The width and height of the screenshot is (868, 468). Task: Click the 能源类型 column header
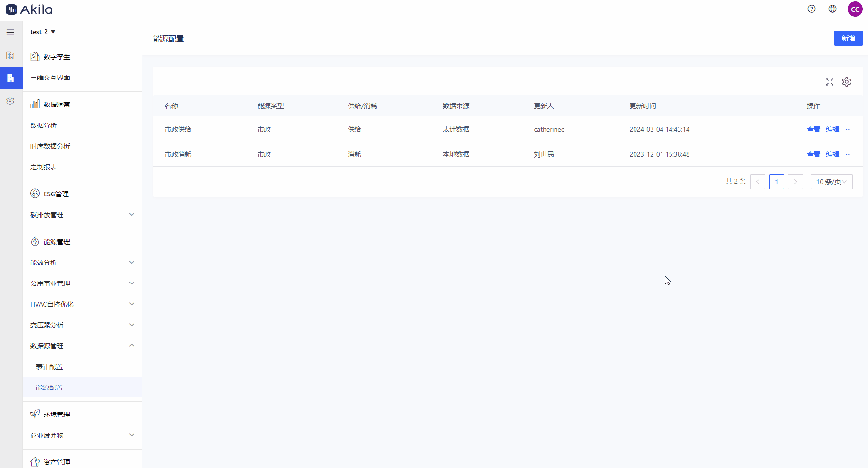270,106
